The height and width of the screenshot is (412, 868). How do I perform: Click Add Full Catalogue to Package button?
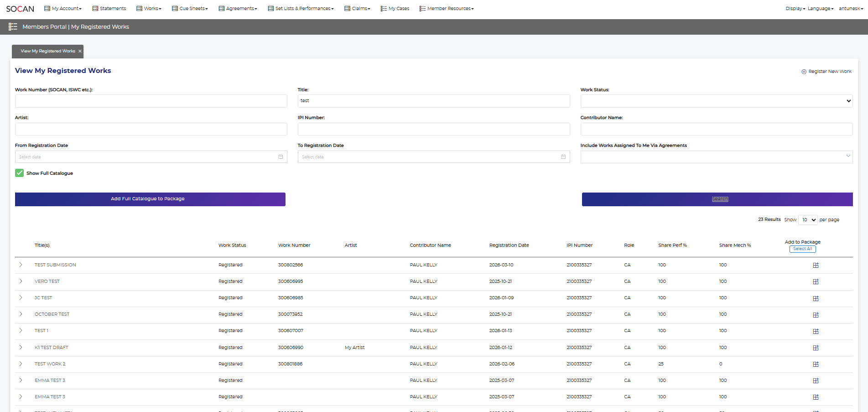[150, 199]
